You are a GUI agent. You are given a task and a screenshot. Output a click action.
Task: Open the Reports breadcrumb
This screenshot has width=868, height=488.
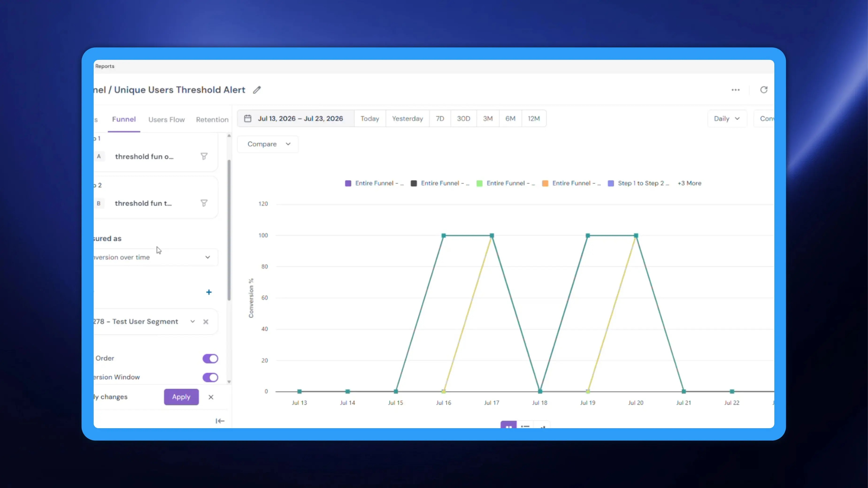point(105,66)
